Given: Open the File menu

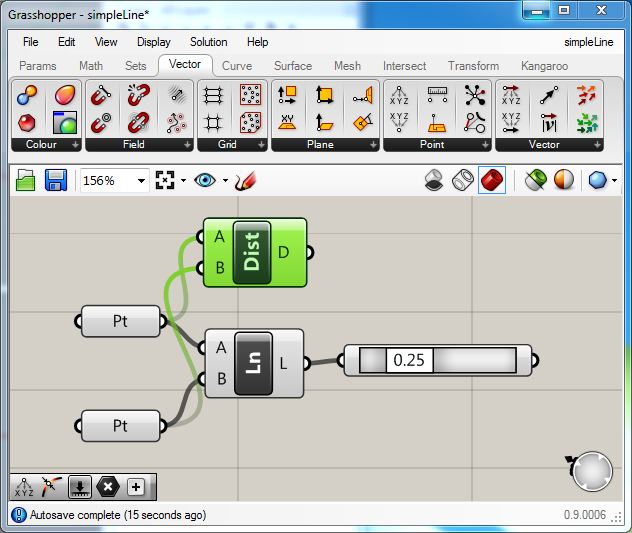Looking at the screenshot, I should 31,42.
